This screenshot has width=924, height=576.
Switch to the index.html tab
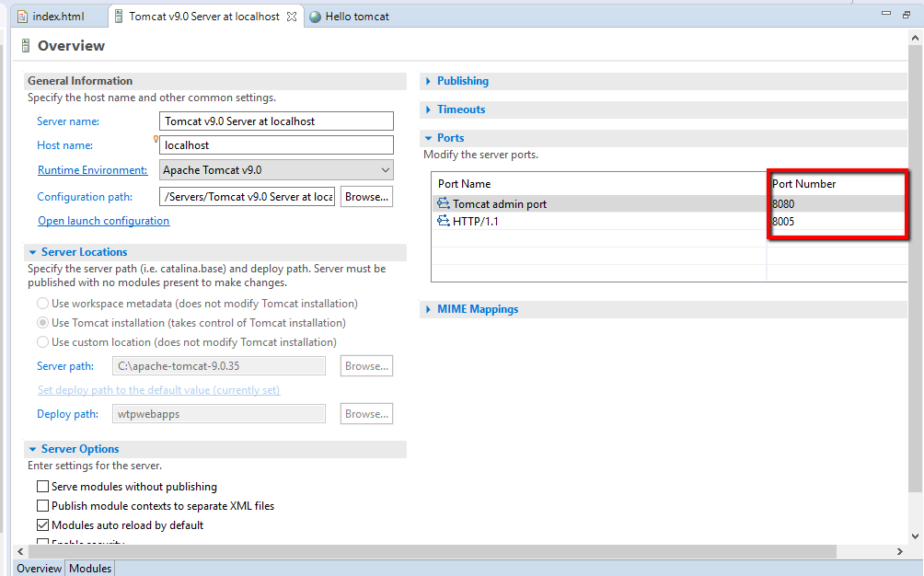click(58, 17)
